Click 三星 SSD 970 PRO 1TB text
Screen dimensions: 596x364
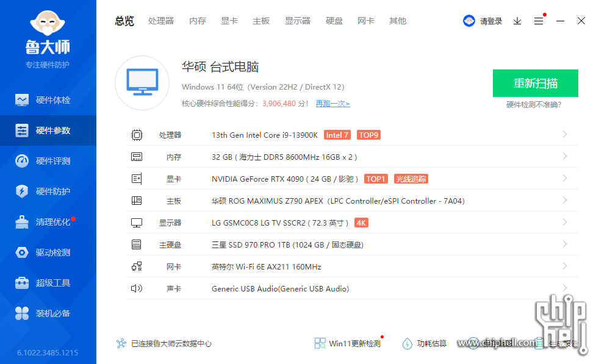click(x=251, y=244)
